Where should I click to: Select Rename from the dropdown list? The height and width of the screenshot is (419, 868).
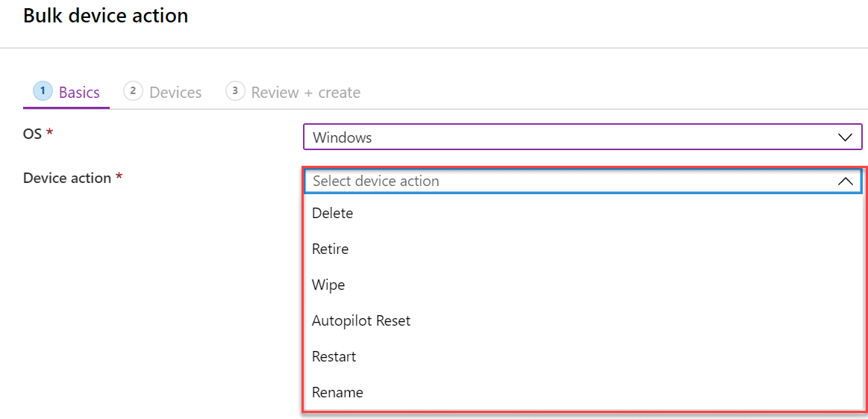[582, 392]
